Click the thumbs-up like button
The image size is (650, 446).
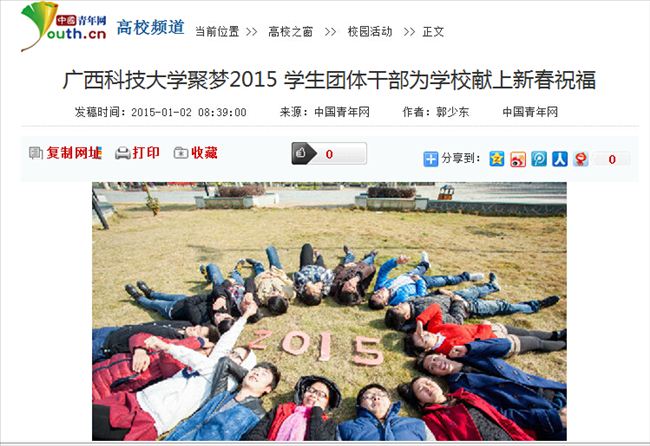pyautogui.click(x=329, y=153)
